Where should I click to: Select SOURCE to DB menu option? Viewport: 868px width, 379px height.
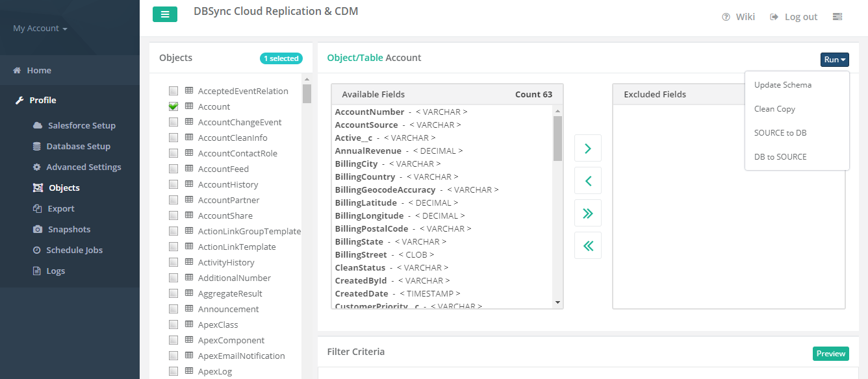[780, 133]
